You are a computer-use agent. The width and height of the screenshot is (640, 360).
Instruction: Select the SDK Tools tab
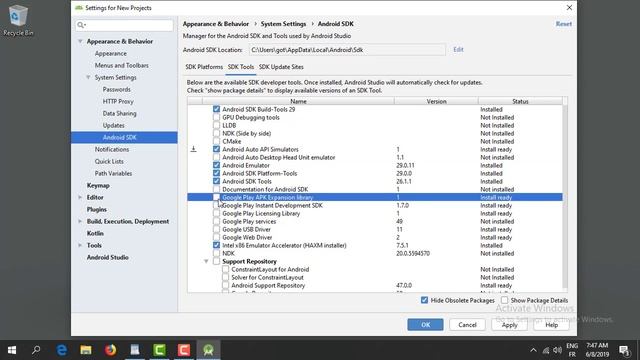coord(241,67)
